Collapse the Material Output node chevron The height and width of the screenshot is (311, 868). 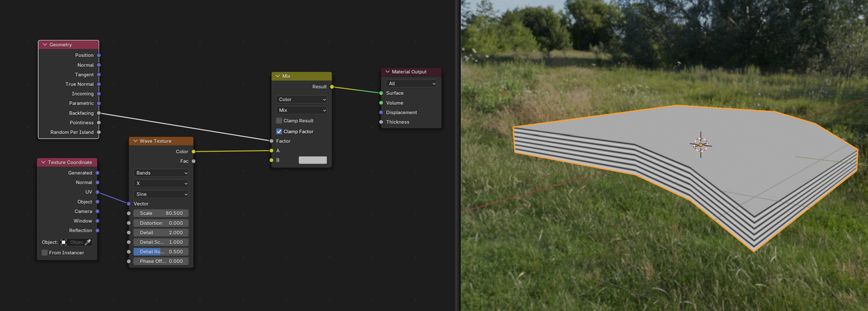387,72
